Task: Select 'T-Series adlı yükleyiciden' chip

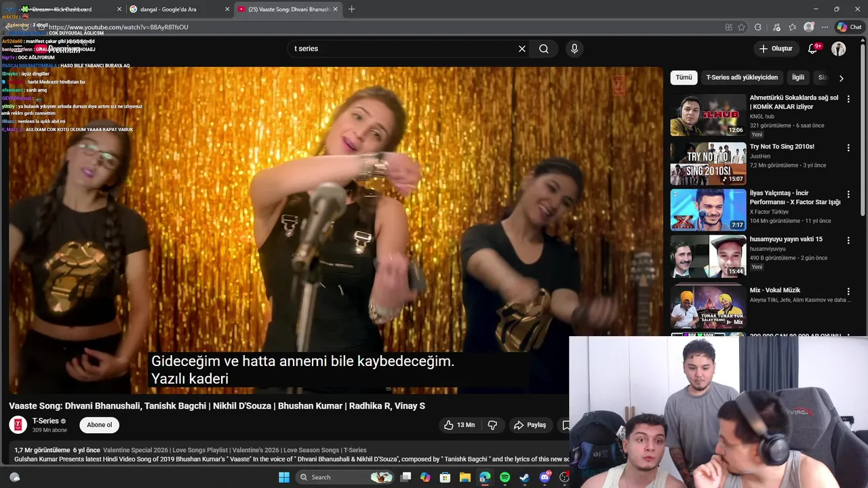Action: tap(742, 77)
